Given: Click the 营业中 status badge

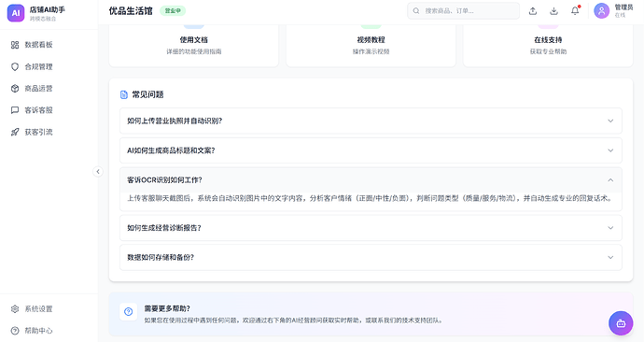Looking at the screenshot, I should [173, 10].
